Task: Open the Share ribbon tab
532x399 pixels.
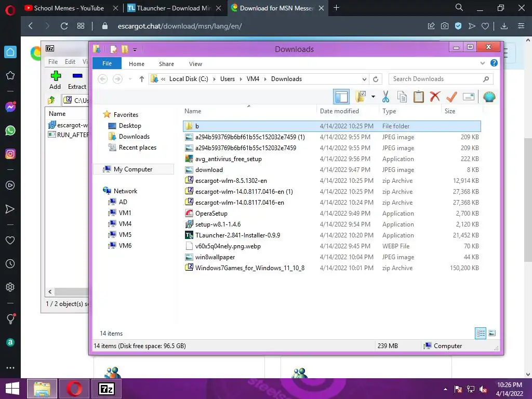Action: (x=166, y=64)
